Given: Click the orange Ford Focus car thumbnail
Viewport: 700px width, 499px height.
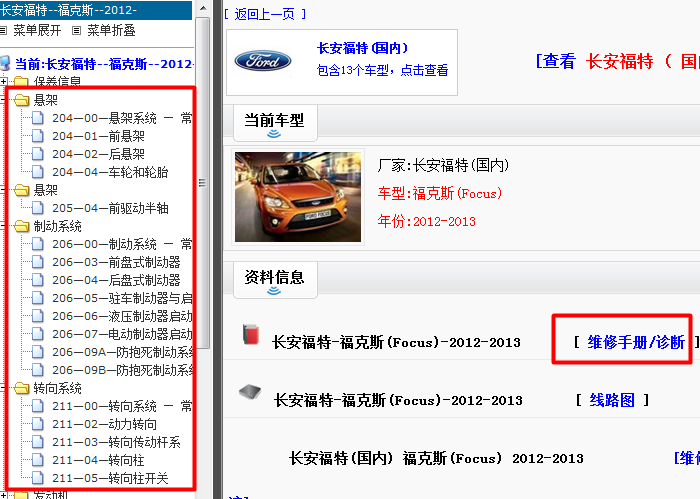Looking at the screenshot, I should (298, 197).
